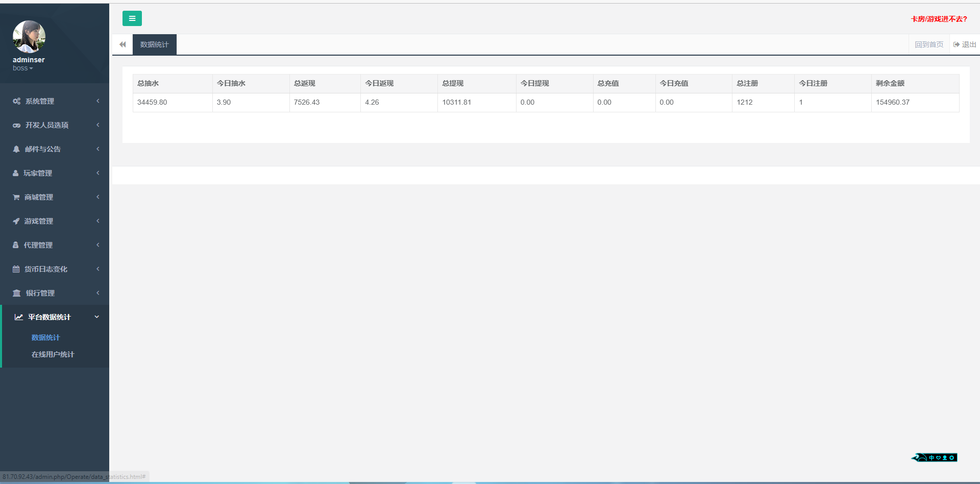Expand the 系统管理 menu chevron
Image resolution: width=980 pixels, height=484 pixels.
click(x=97, y=101)
